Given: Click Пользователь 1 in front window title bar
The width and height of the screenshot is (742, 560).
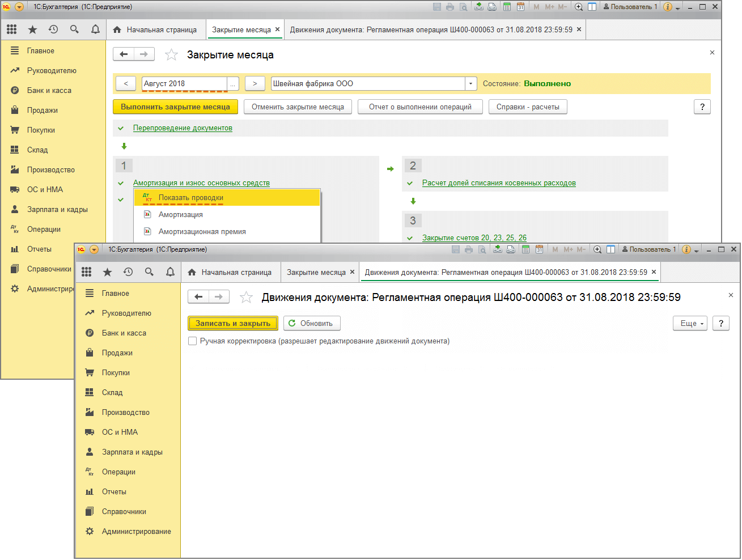Looking at the screenshot, I should 648,249.
